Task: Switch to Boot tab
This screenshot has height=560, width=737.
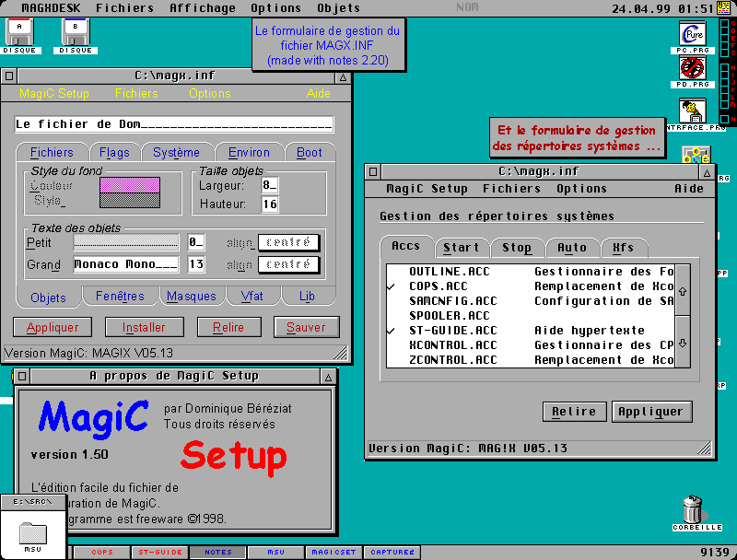Action: coord(310,152)
